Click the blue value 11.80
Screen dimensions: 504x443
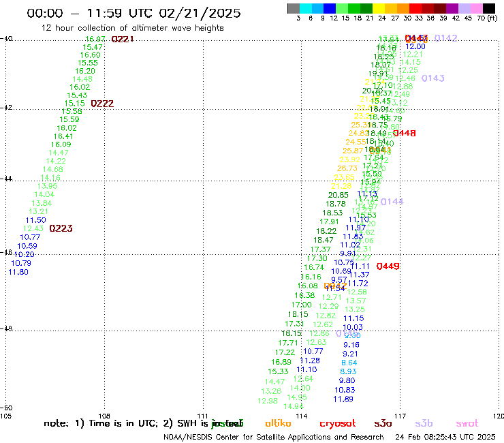(x=18, y=272)
